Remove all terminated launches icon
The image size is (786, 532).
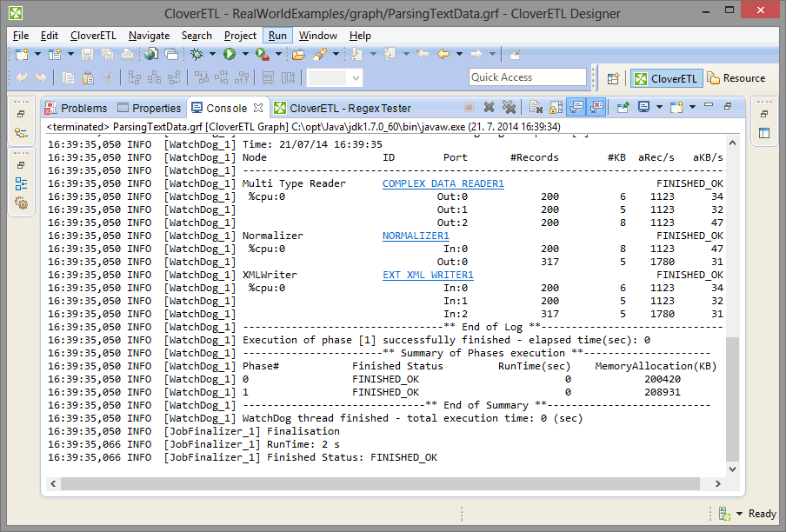click(x=509, y=107)
